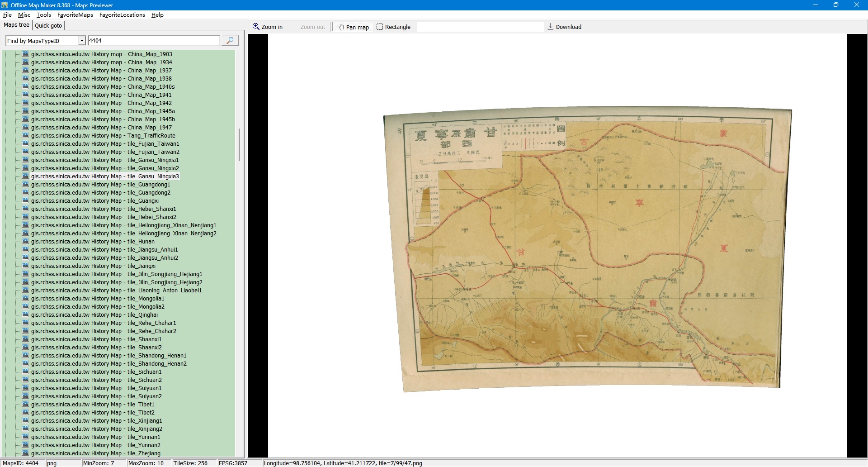868x467 pixels.
Task: Select the tile_Gansu_Ningxia1 map entry
Action: pos(104,160)
